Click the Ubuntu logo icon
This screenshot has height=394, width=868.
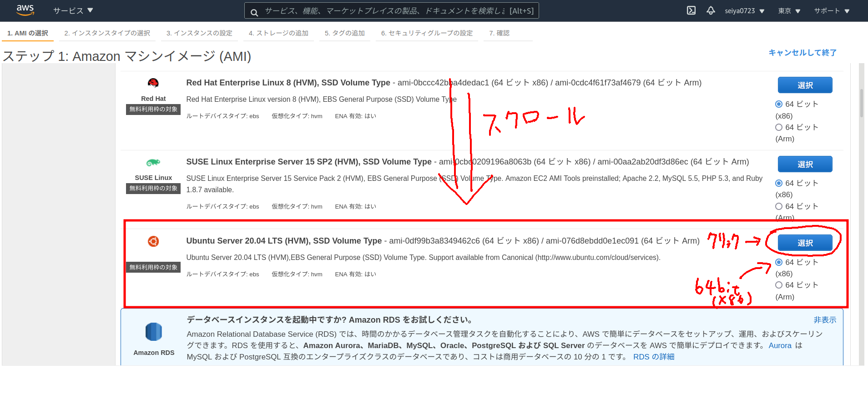[153, 241]
